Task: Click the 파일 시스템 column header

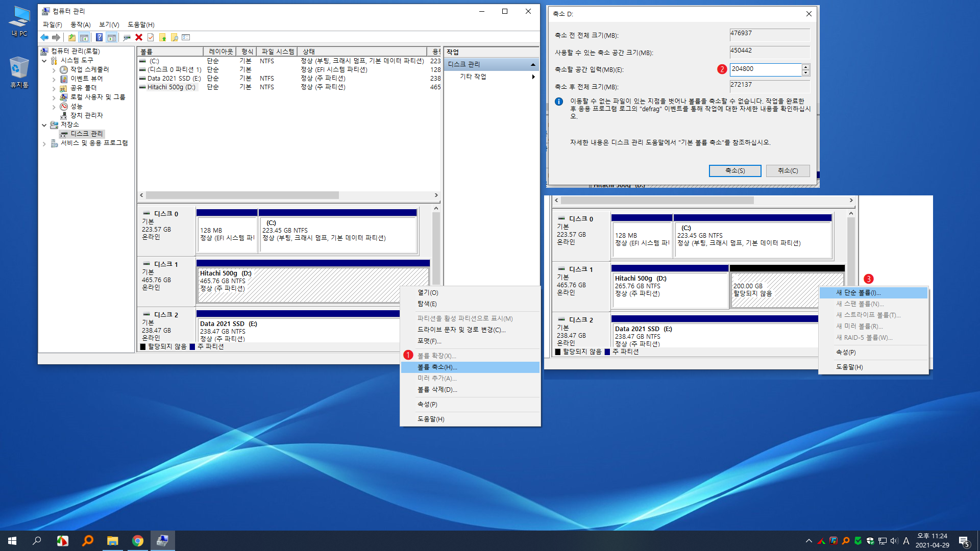Action: (x=277, y=52)
